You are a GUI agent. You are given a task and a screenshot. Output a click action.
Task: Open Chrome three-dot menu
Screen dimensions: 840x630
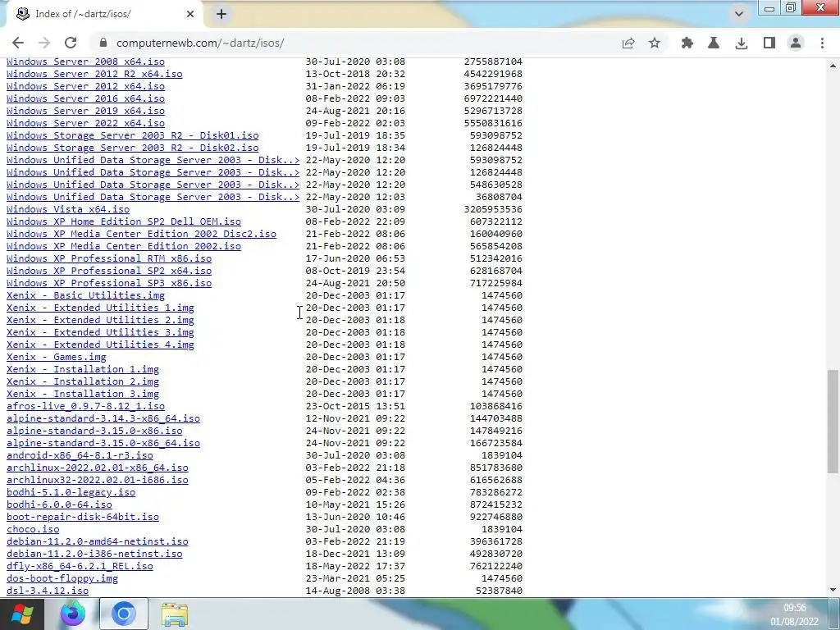pos(822,43)
